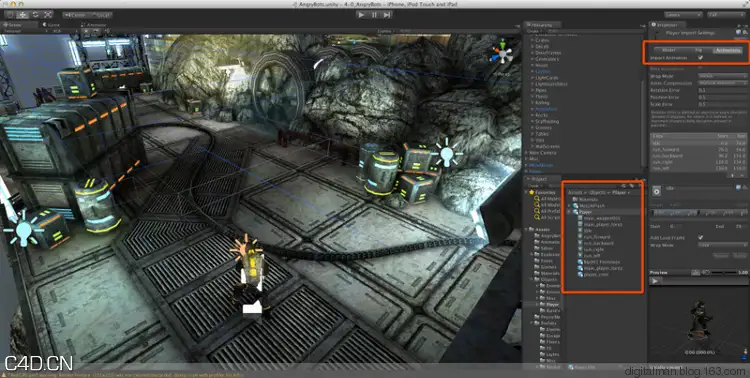Select Main Camera in the Hierarchy

click(x=542, y=153)
